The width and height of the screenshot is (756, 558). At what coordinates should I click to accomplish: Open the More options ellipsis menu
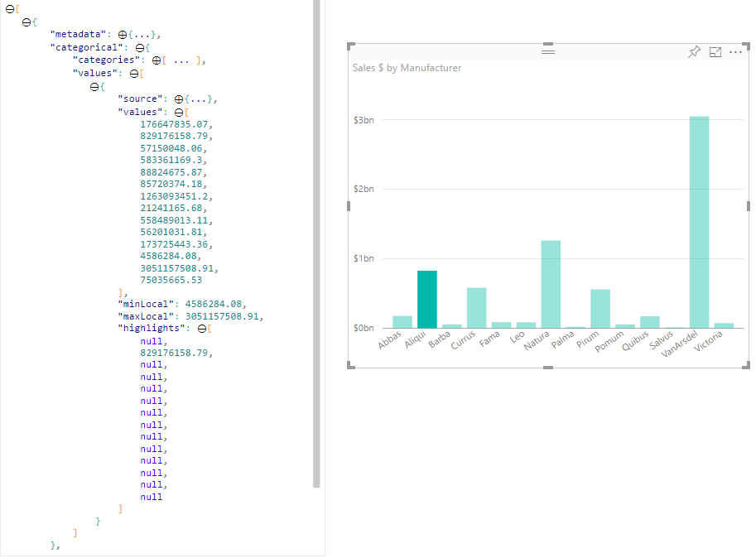pos(736,51)
